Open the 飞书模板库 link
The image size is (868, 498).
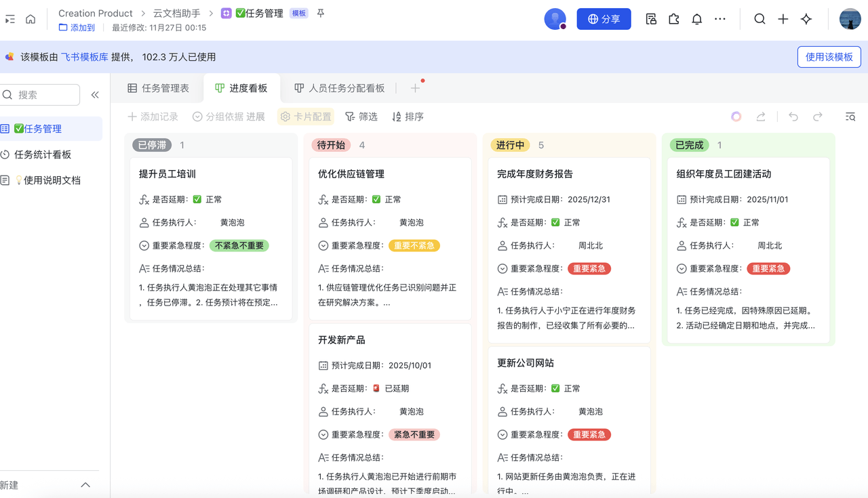click(84, 57)
